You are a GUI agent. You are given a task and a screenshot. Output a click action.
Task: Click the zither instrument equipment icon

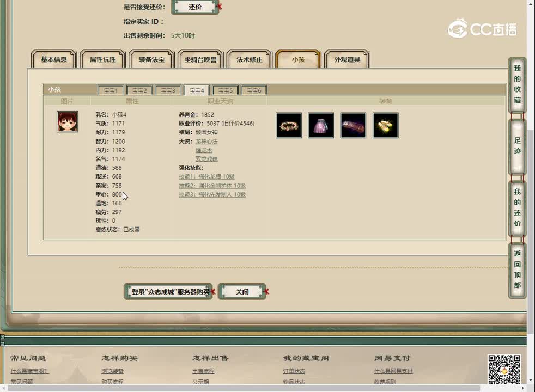(353, 125)
